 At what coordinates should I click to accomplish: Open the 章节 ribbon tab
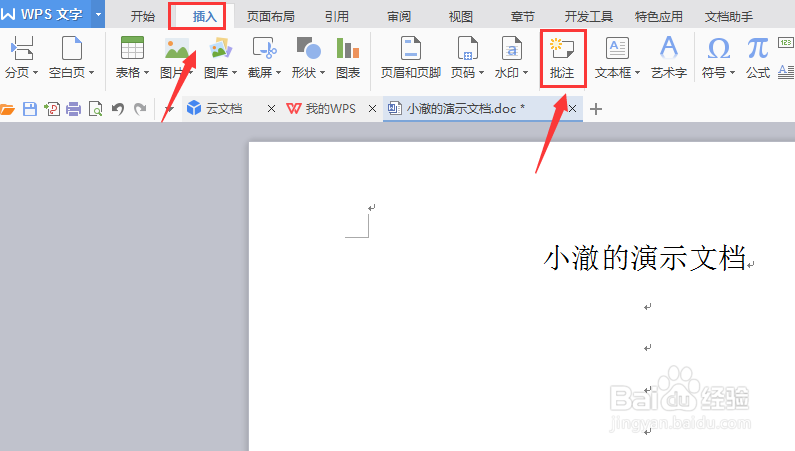tap(523, 17)
